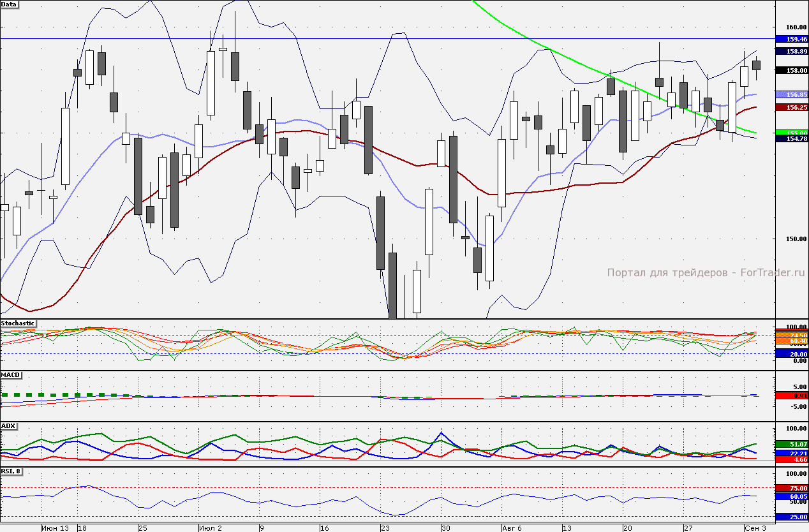
Task: Select the 158.00 current price tag
Action: pos(792,70)
